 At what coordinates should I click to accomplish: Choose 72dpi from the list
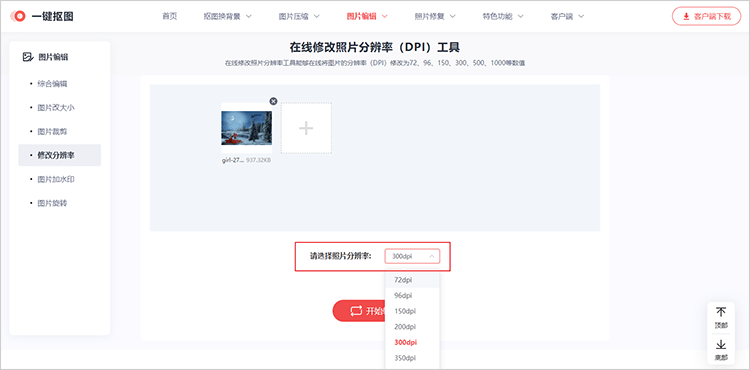pyautogui.click(x=412, y=280)
